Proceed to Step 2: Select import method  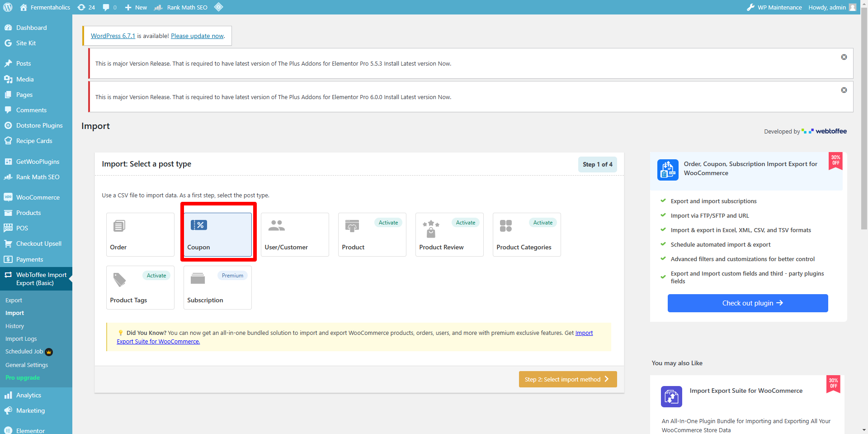568,379
